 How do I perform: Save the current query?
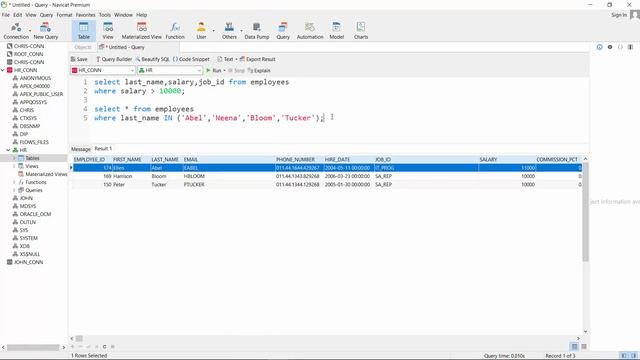click(79, 59)
